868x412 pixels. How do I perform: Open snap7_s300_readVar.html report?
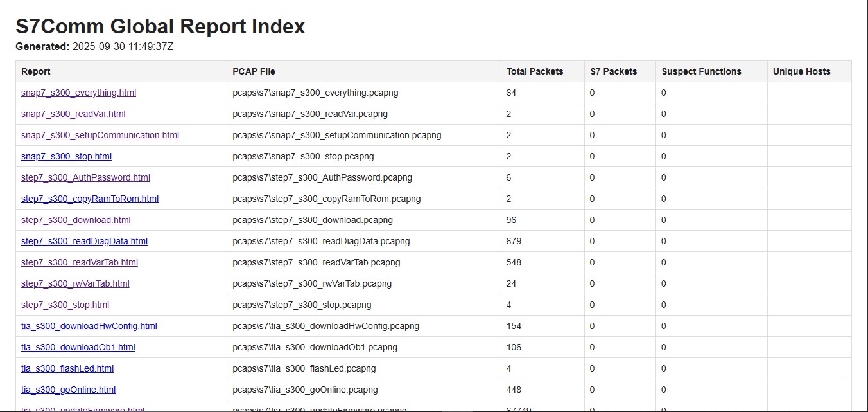pyautogui.click(x=73, y=114)
